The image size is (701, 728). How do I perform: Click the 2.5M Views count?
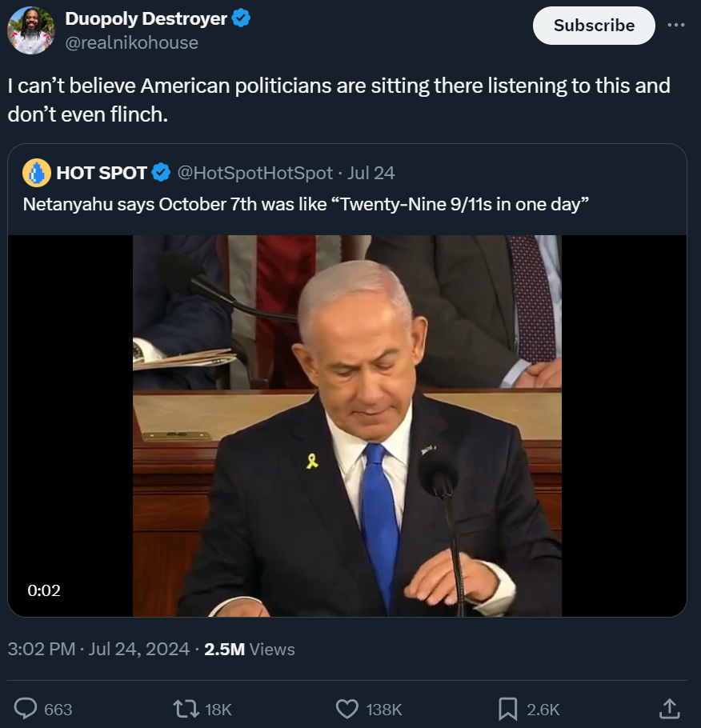(250, 649)
